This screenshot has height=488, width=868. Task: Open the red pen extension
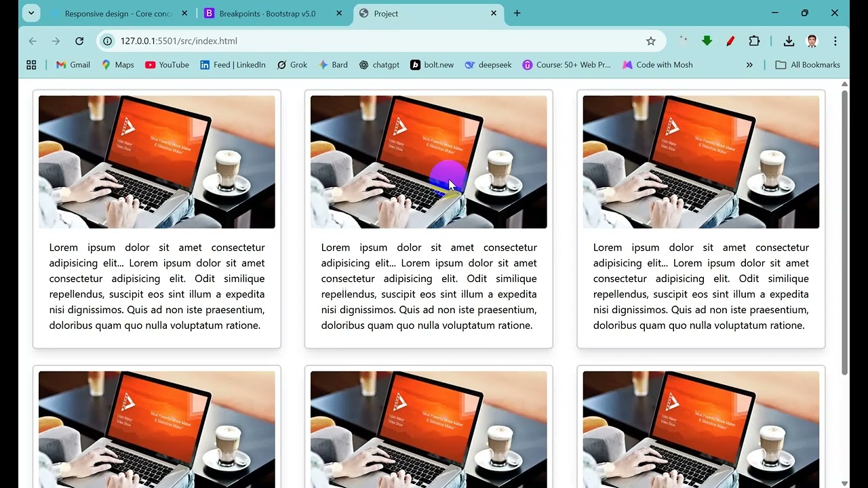(x=730, y=41)
